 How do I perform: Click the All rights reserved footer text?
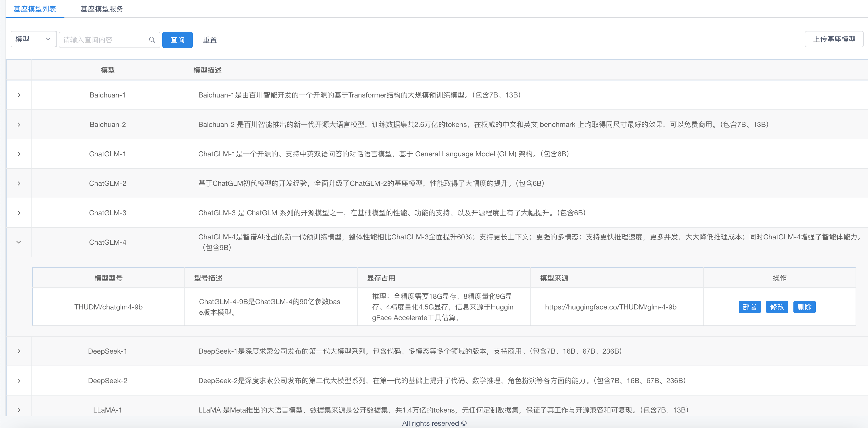tap(434, 423)
